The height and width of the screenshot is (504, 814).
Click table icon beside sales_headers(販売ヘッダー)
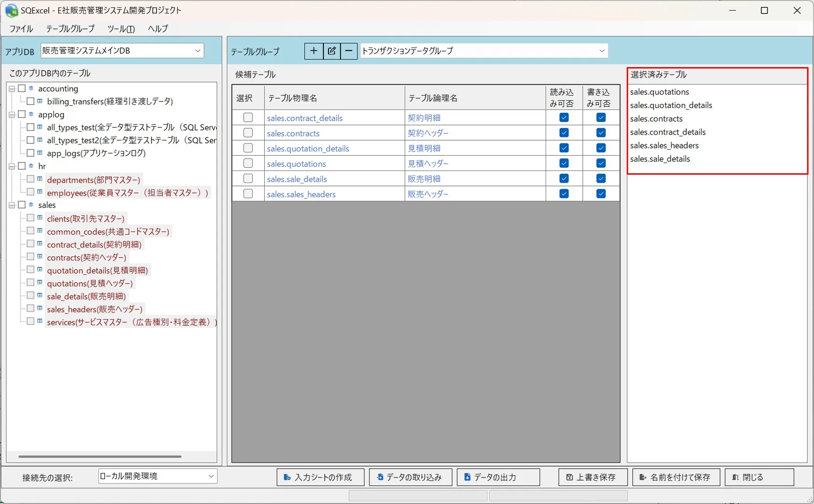click(x=40, y=308)
